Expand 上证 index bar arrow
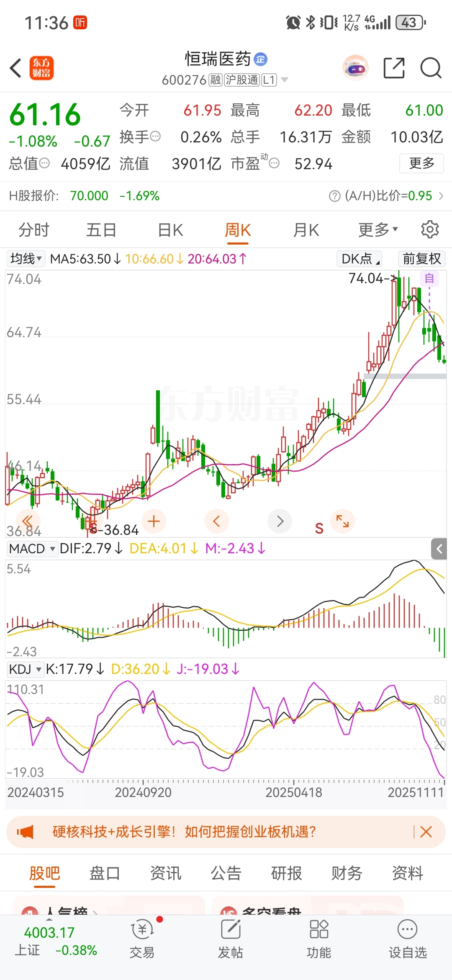Viewport: 452px width, 980px height. click(49, 919)
